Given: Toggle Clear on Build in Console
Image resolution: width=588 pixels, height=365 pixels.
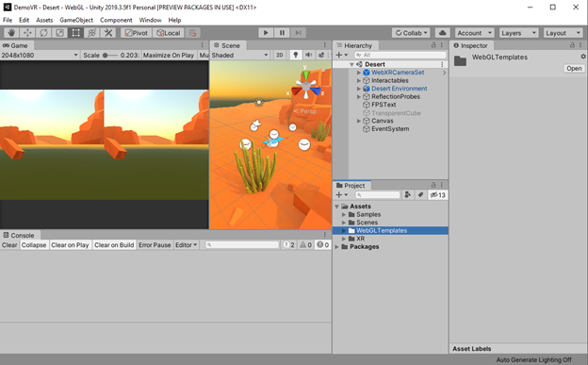Looking at the screenshot, I should (114, 245).
